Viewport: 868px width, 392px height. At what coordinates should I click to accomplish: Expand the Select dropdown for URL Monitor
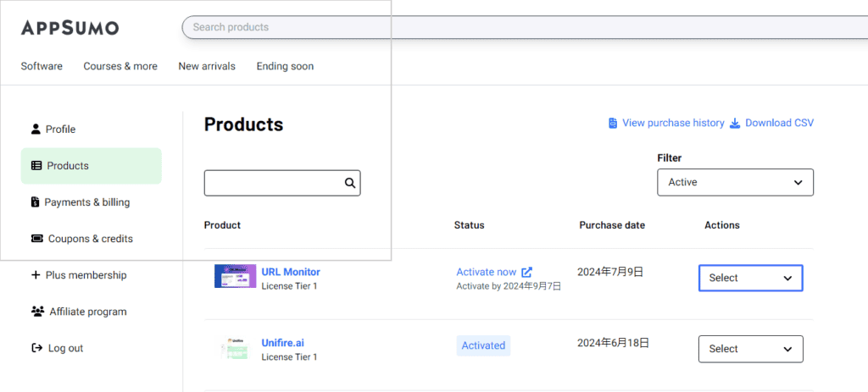click(751, 278)
